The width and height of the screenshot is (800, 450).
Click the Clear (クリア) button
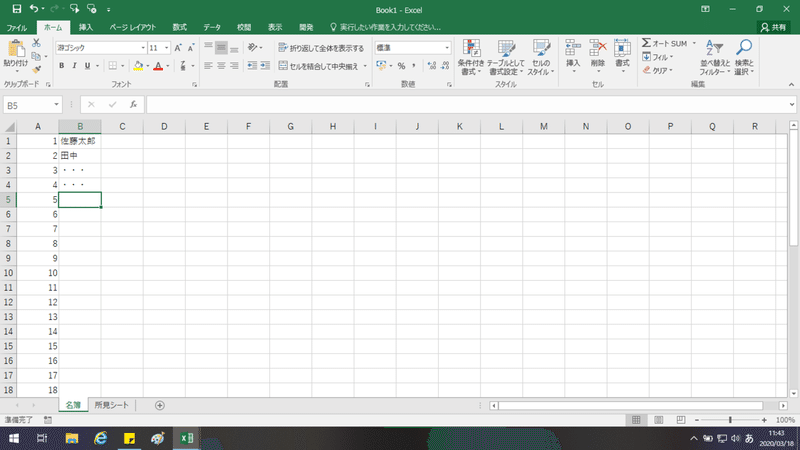[658, 70]
